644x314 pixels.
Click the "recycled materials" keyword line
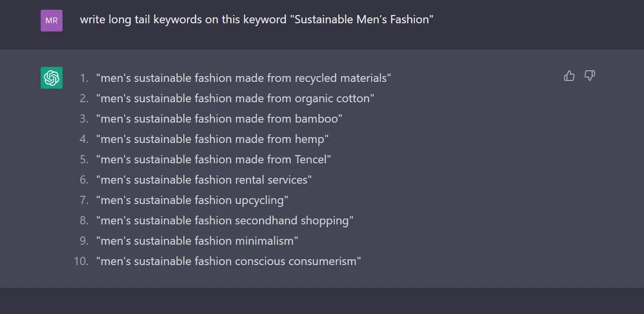coord(243,78)
